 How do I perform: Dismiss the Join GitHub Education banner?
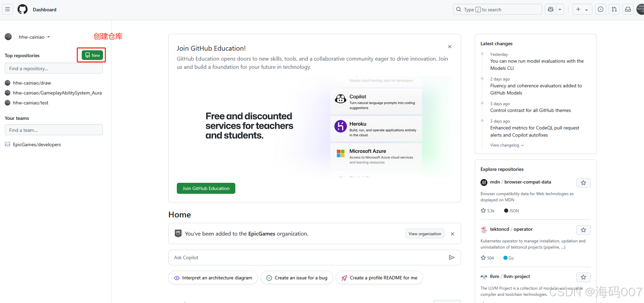[450, 47]
